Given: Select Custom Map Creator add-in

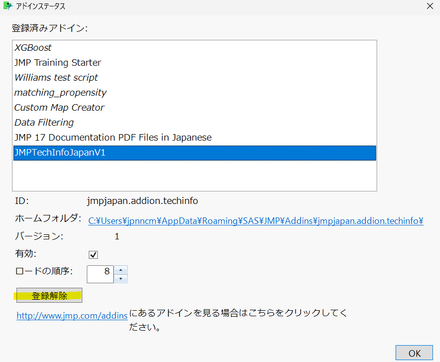Looking at the screenshot, I should pyautogui.click(x=195, y=108).
